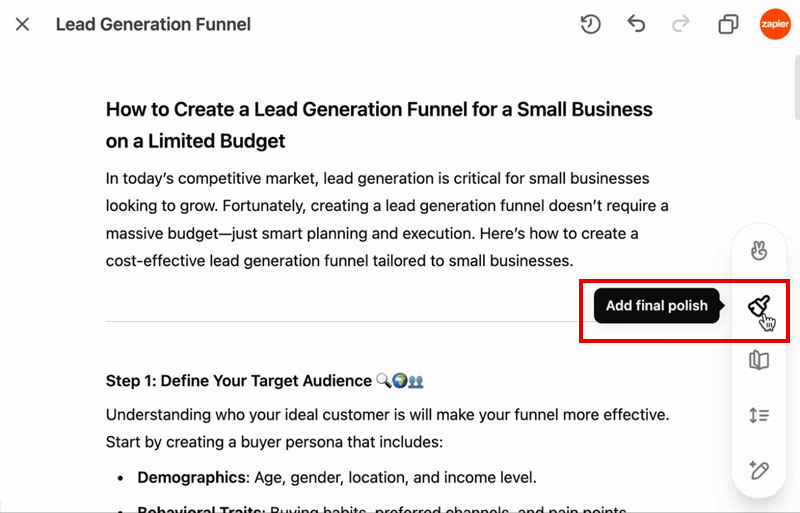Screen dimensions: 800x513
Task: Select the suggest edits pencil icon
Action: point(759,469)
